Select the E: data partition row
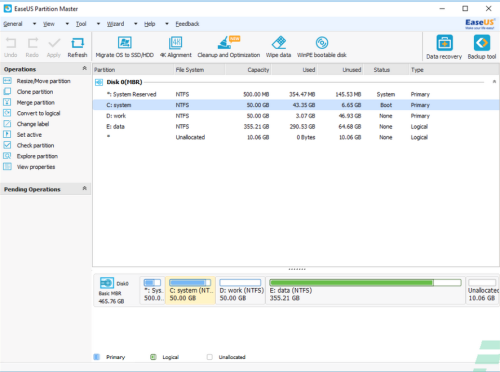 (296, 126)
